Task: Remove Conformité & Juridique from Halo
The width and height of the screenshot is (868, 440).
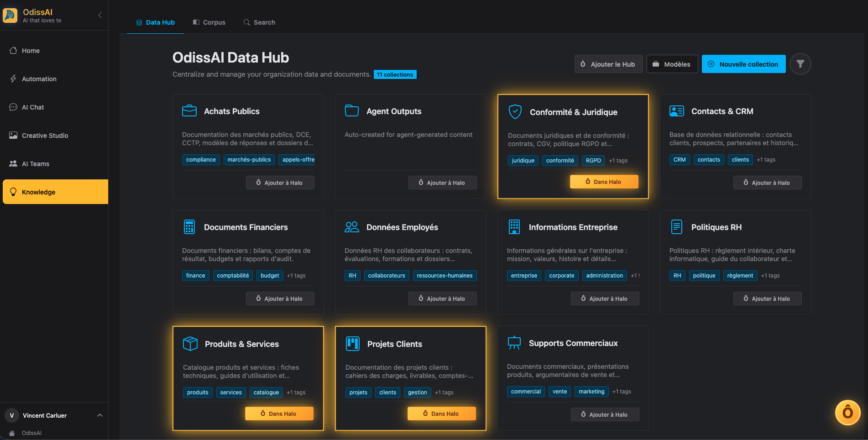Action: click(x=604, y=182)
